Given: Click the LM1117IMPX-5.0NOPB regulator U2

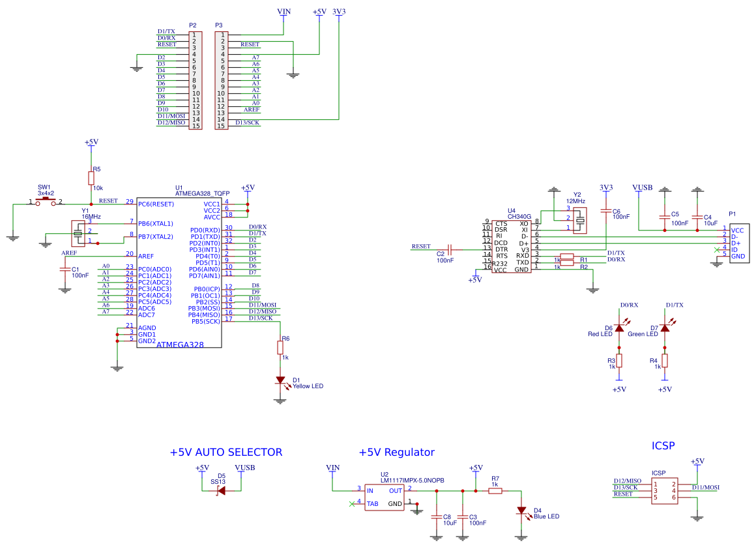Looking at the screenshot, I should pos(386,497).
